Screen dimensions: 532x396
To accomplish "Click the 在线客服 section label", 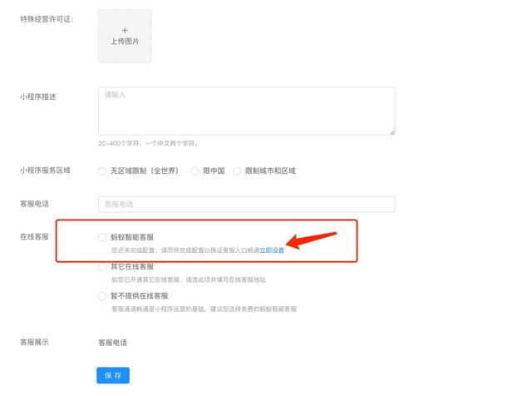I will pyautogui.click(x=34, y=237).
